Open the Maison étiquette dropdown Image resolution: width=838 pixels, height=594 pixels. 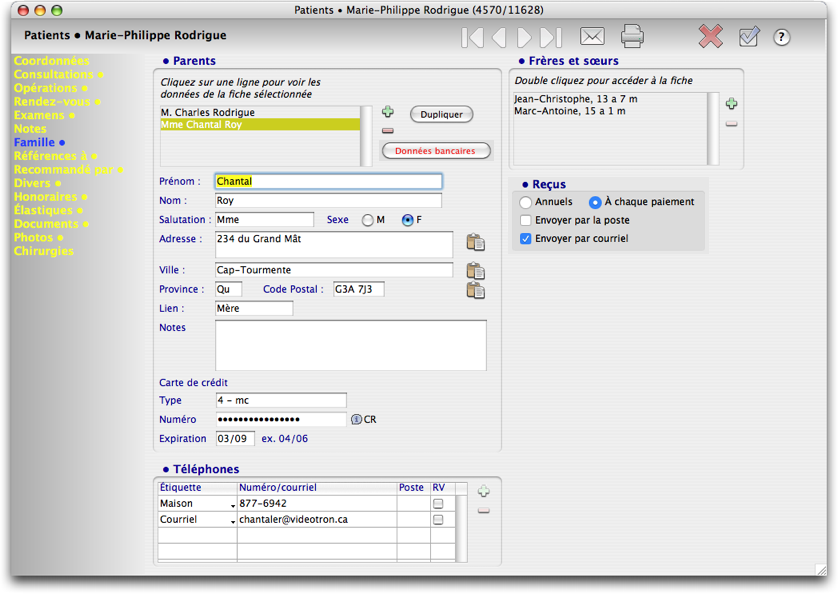tap(233, 505)
